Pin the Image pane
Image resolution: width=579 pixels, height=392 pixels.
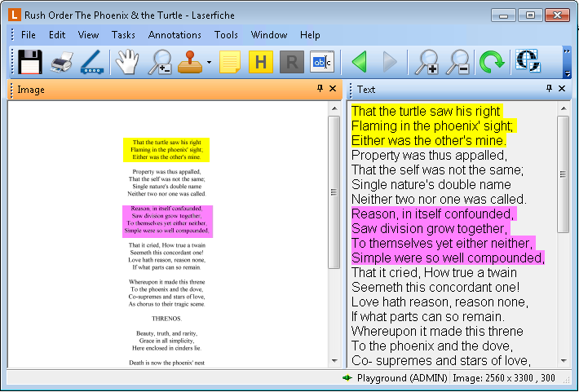point(320,88)
